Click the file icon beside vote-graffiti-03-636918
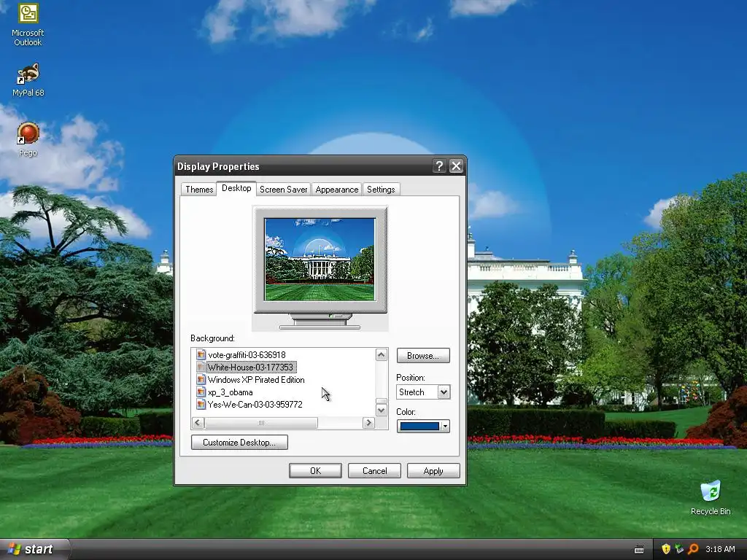 point(201,355)
